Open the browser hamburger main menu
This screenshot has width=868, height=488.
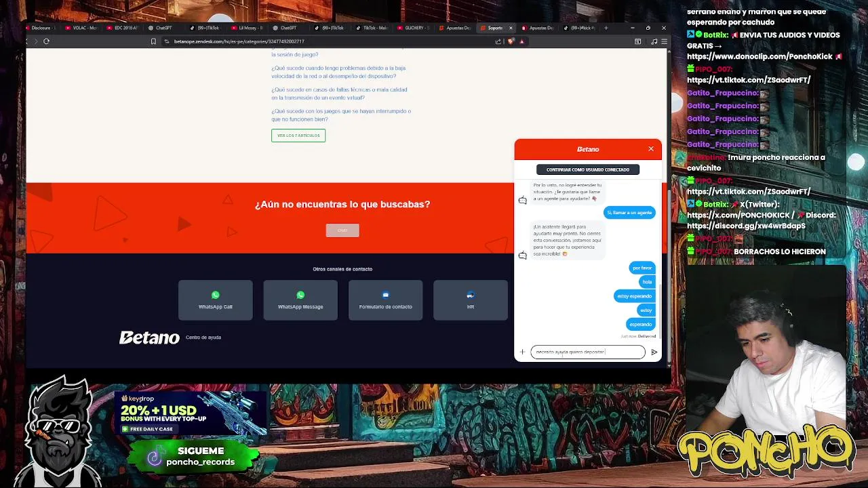[x=664, y=41]
